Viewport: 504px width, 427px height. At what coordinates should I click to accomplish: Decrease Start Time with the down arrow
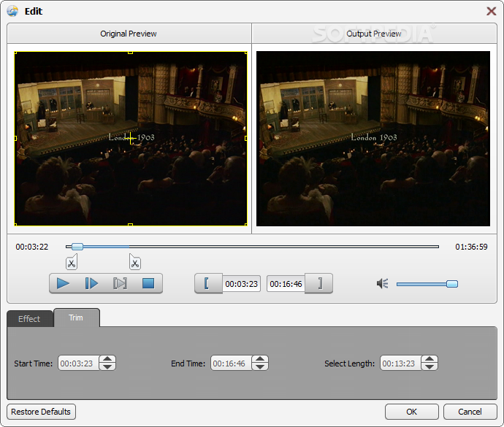tap(107, 367)
